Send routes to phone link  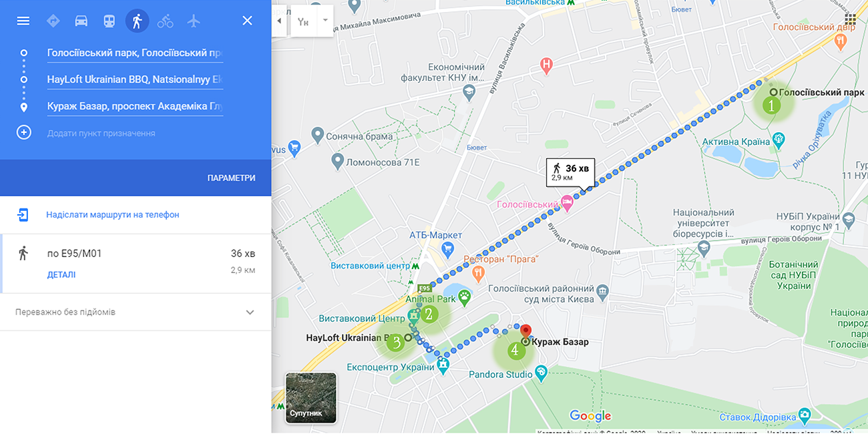coord(113,215)
